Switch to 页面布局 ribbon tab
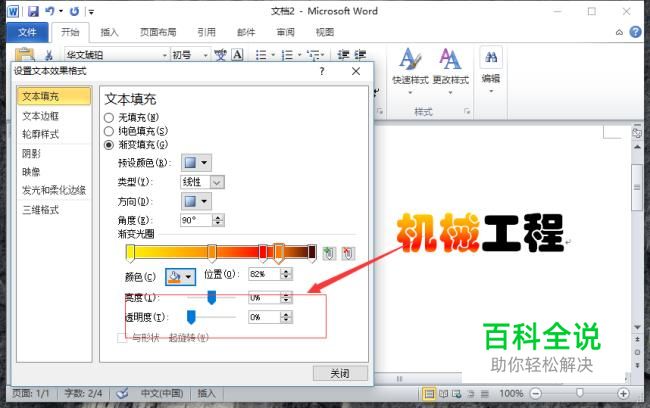This screenshot has width=650, height=408. tap(158, 32)
